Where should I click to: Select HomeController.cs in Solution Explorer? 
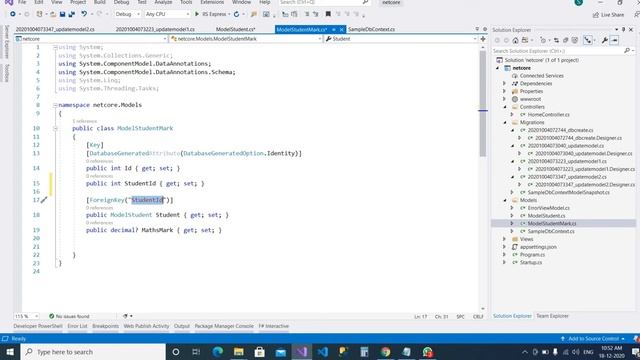pyautogui.click(x=549, y=115)
